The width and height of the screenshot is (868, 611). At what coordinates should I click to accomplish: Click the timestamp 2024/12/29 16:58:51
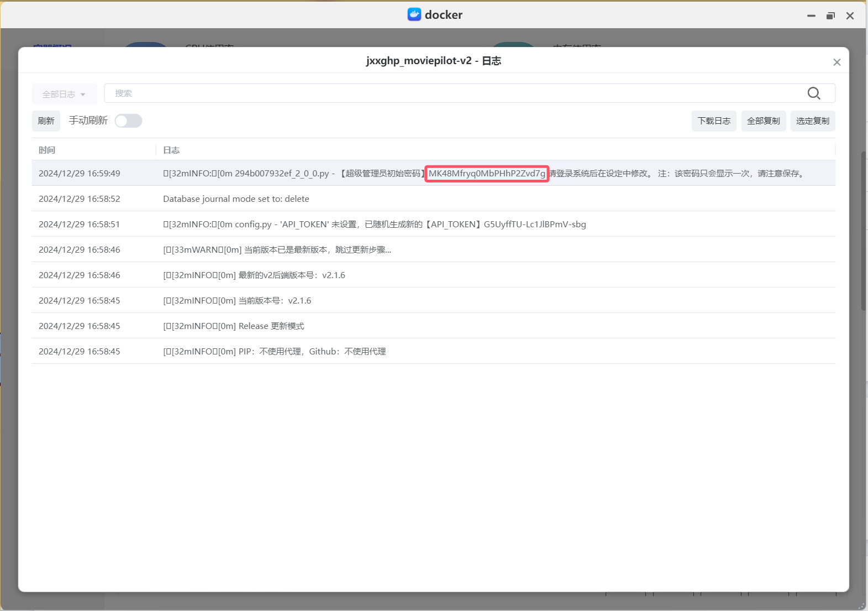(x=80, y=224)
